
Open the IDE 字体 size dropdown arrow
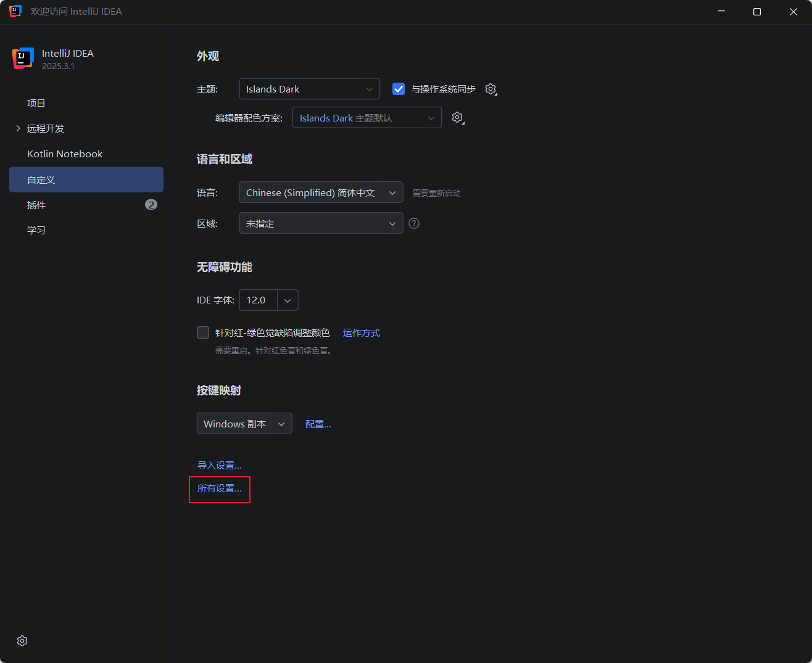[288, 300]
